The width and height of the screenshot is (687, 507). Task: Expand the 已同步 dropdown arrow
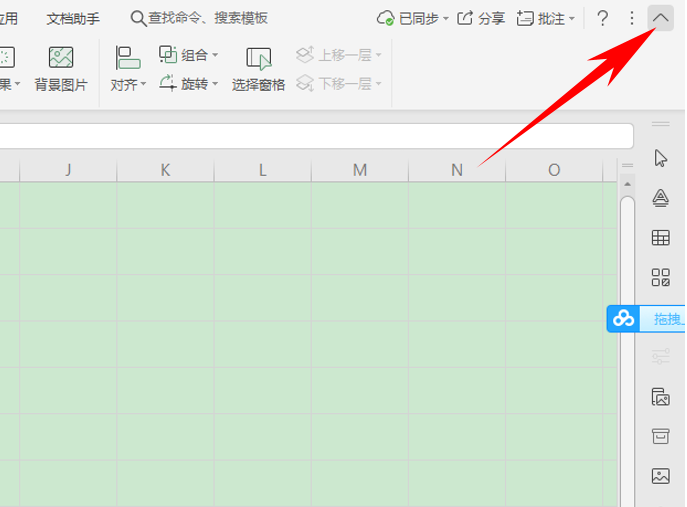tap(446, 19)
